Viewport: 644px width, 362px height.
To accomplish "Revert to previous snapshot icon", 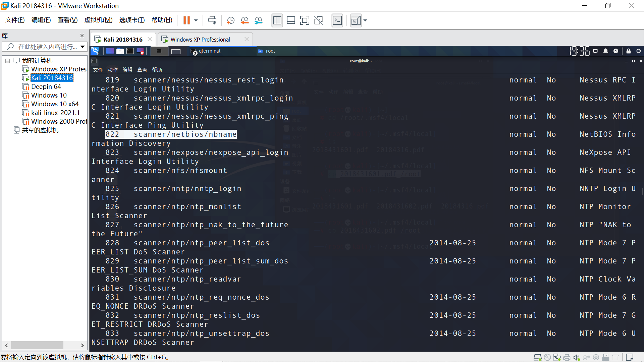I will (245, 20).
